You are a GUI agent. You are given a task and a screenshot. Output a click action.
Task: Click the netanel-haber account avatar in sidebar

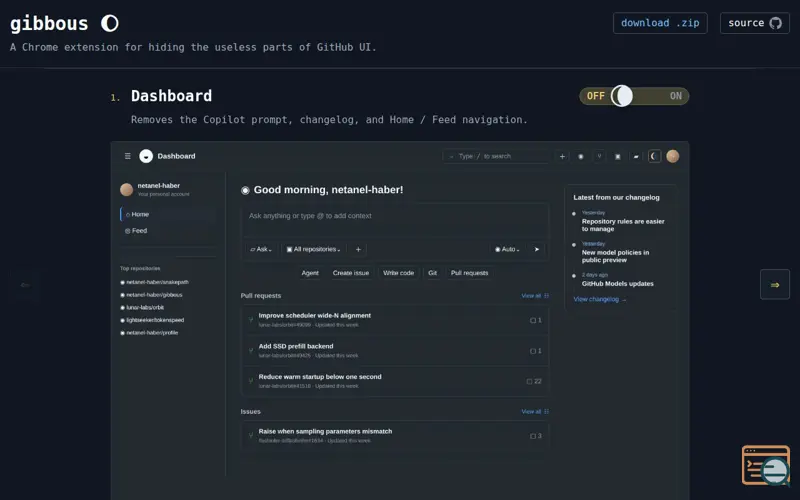point(127,190)
